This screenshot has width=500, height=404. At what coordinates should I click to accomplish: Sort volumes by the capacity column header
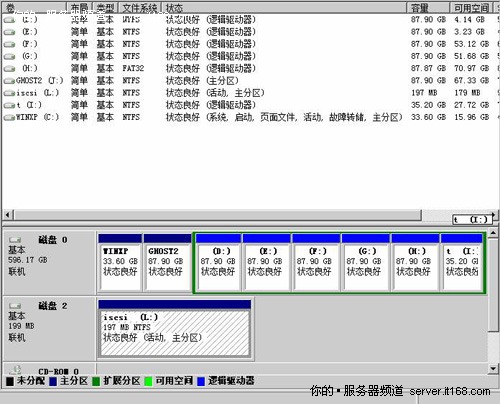pos(428,8)
